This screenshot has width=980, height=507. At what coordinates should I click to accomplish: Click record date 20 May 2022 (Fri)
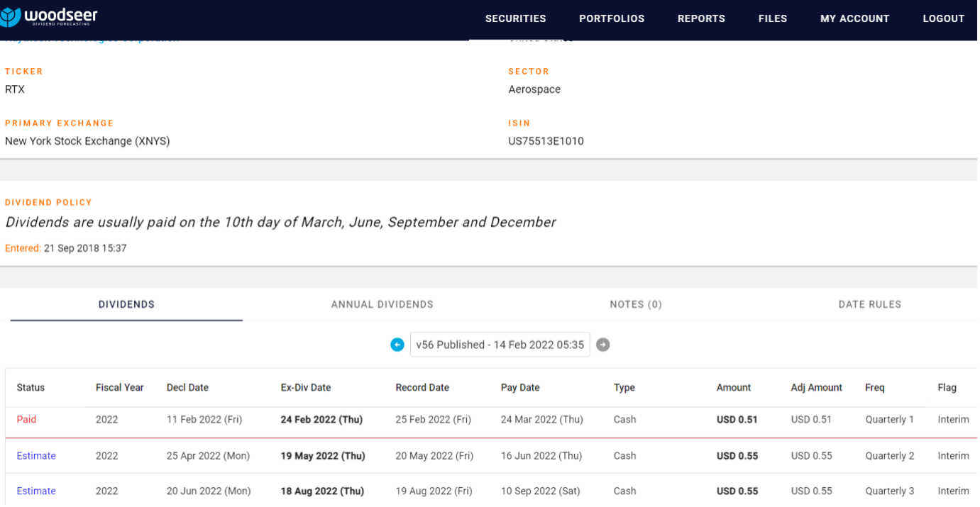[x=434, y=456]
